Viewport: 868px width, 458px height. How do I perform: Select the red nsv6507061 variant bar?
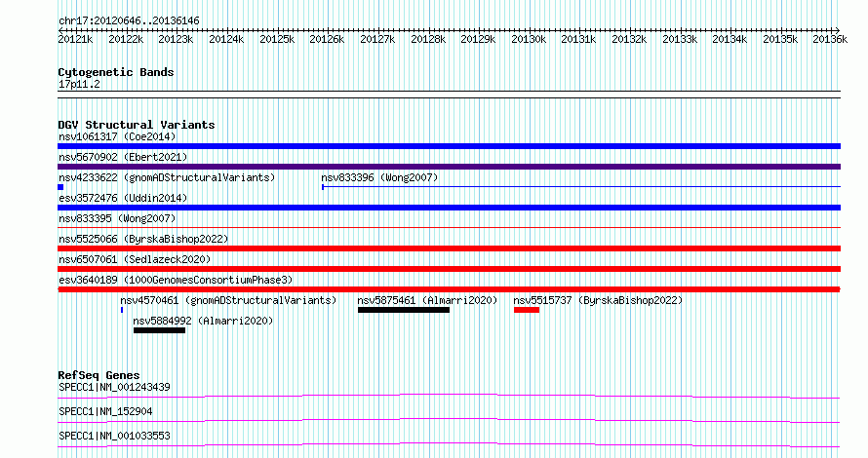tap(449, 269)
